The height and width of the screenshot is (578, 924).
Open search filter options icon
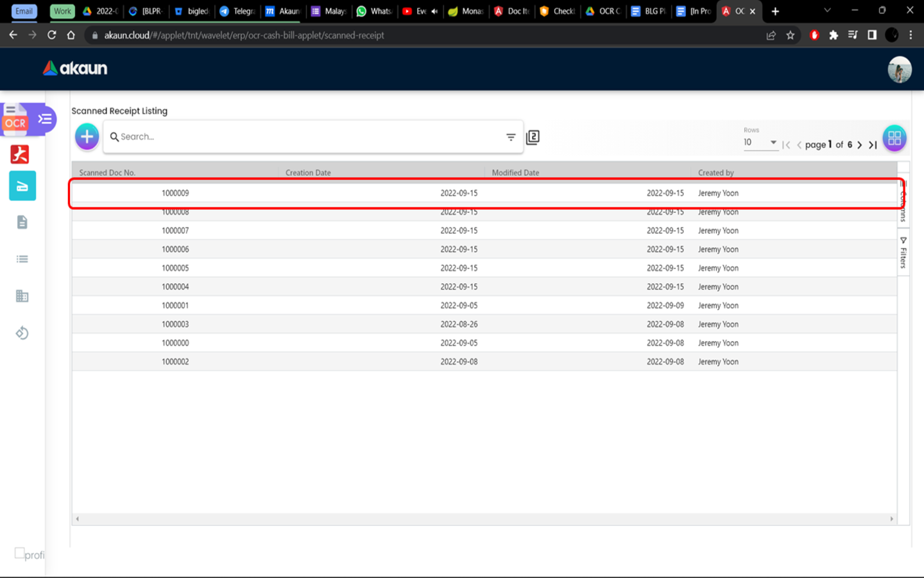point(511,137)
